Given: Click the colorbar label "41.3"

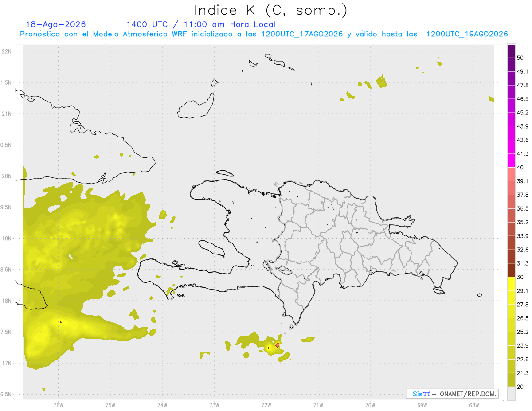Looking at the screenshot, I should coord(523,154).
